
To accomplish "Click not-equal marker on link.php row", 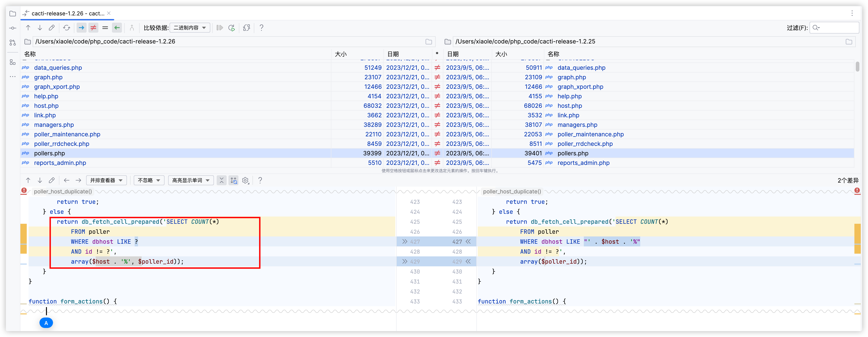I will pos(437,116).
